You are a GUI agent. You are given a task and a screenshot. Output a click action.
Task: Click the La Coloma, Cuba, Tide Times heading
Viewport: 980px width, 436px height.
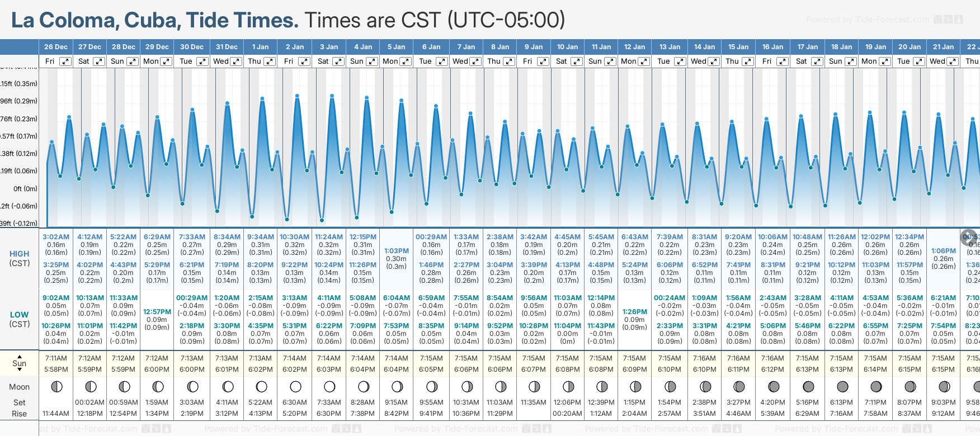155,21
